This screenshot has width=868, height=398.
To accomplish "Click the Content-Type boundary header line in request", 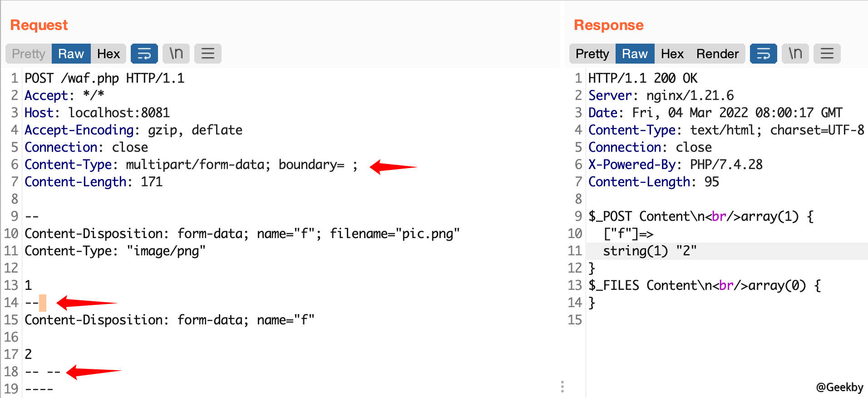I will 191,164.
